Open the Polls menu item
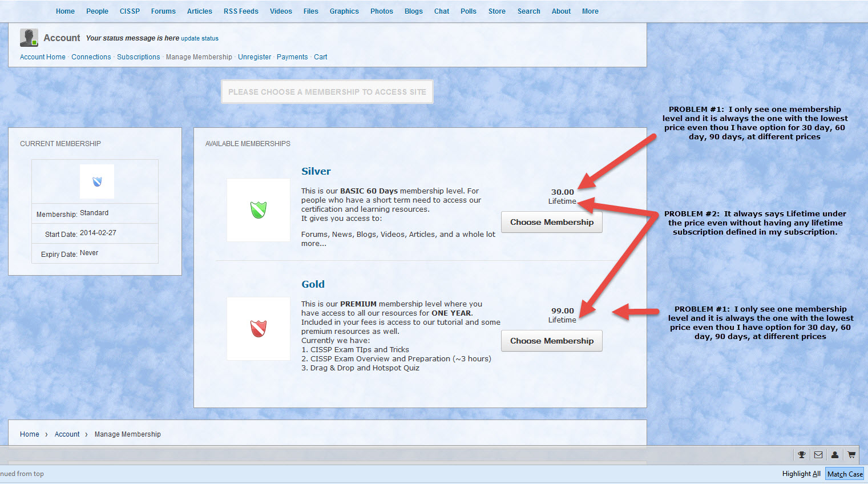Viewport: 868px width, 484px height. pyautogui.click(x=469, y=11)
